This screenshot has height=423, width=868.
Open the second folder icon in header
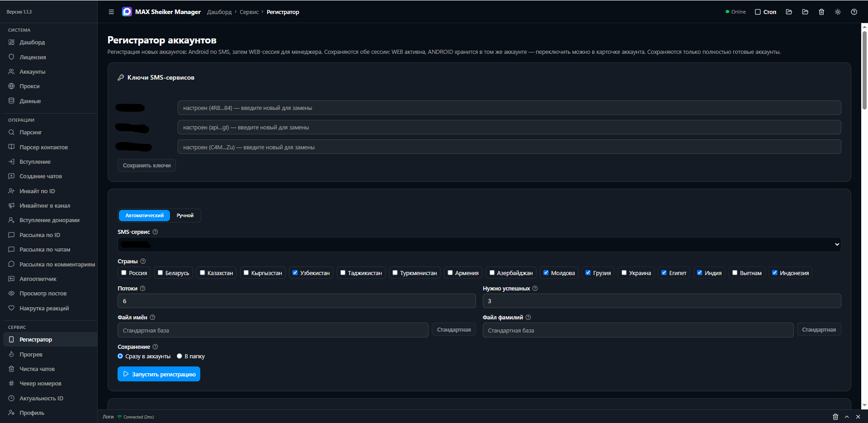coord(805,12)
